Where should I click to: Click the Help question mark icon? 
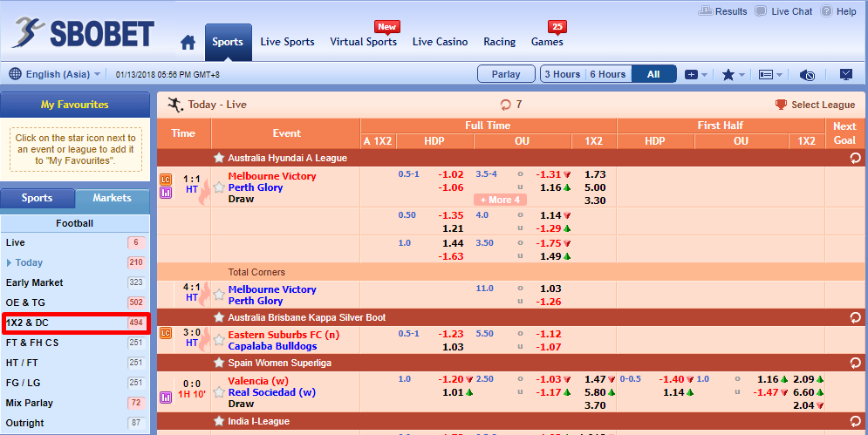point(826,11)
